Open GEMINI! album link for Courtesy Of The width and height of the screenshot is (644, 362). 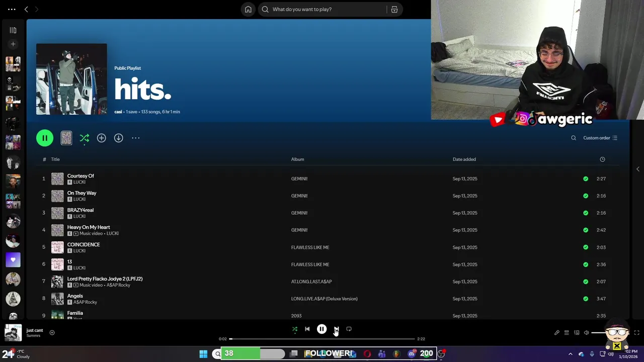[x=299, y=179]
